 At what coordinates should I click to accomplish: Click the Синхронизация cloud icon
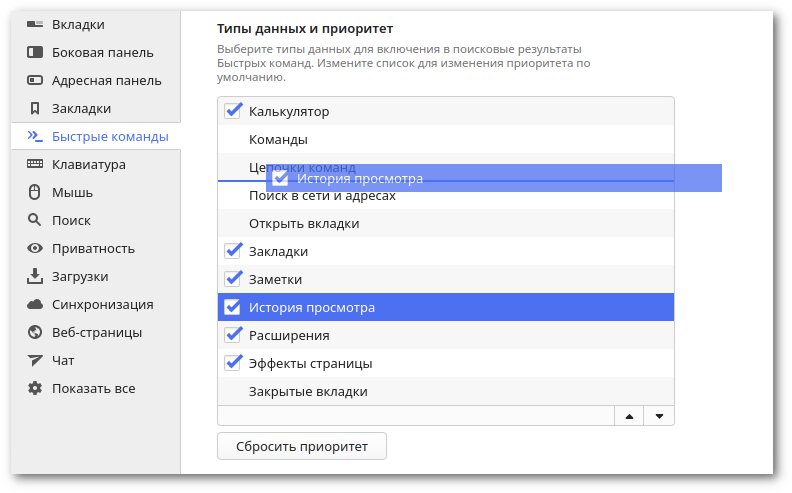tap(35, 304)
